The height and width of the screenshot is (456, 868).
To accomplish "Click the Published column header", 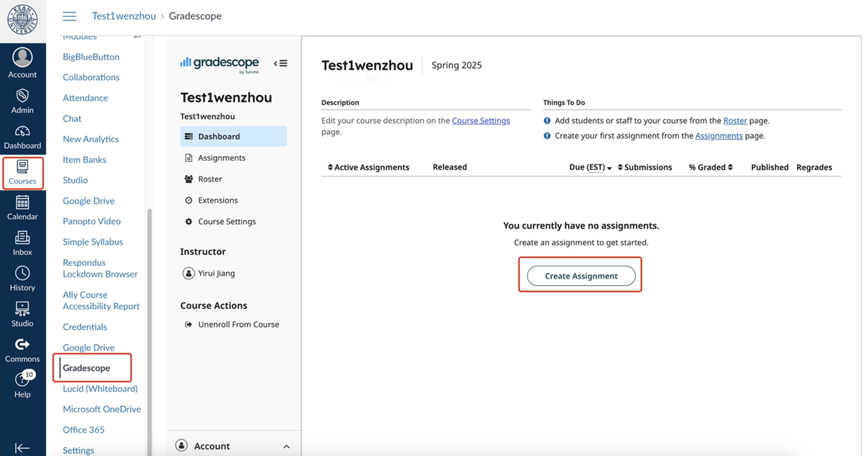I will (x=770, y=167).
